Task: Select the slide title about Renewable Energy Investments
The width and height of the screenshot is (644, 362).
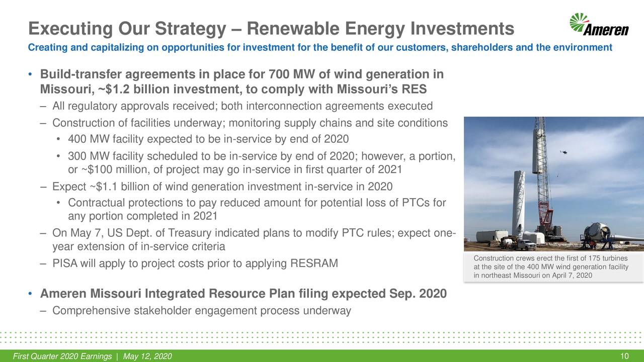Action: pyautogui.click(x=272, y=29)
